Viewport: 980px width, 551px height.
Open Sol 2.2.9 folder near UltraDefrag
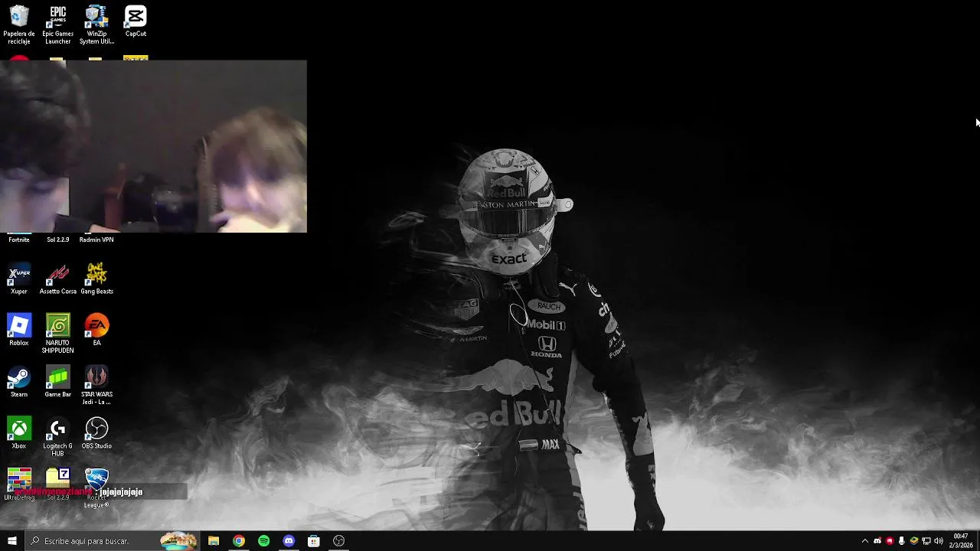point(57,485)
